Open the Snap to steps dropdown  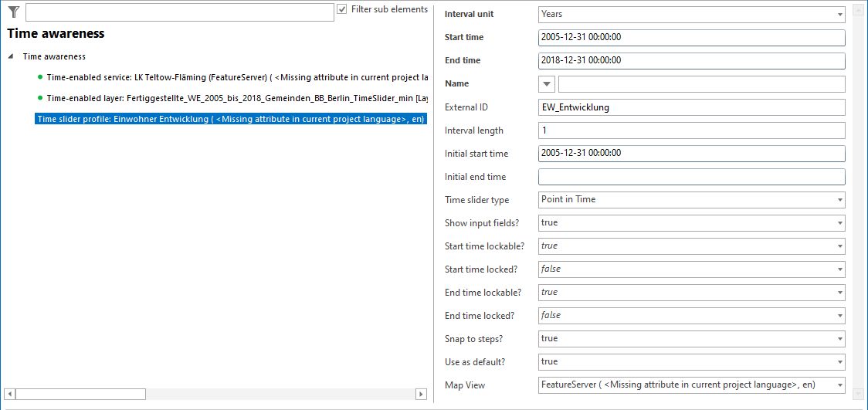pos(691,338)
